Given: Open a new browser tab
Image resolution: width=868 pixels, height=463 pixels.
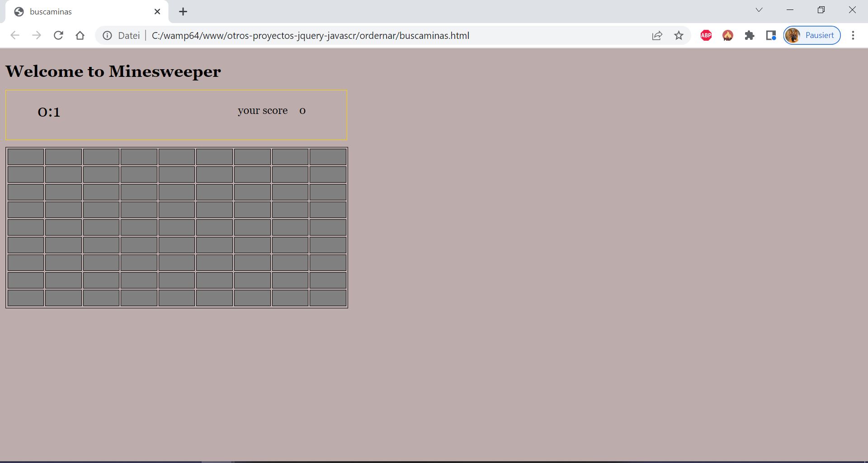Looking at the screenshot, I should coord(183,12).
